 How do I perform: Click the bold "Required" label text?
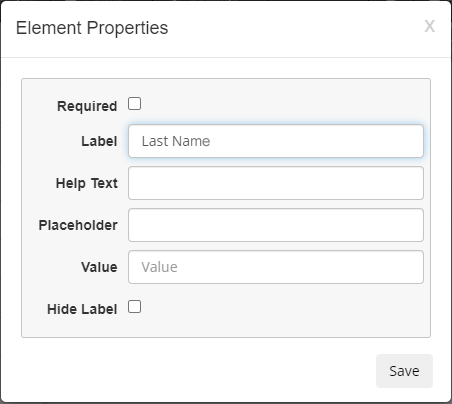(87, 106)
